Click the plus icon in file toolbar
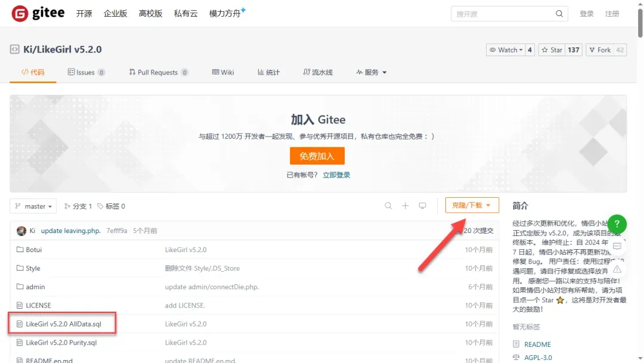Screen dimensions: 644x363 [405, 206]
